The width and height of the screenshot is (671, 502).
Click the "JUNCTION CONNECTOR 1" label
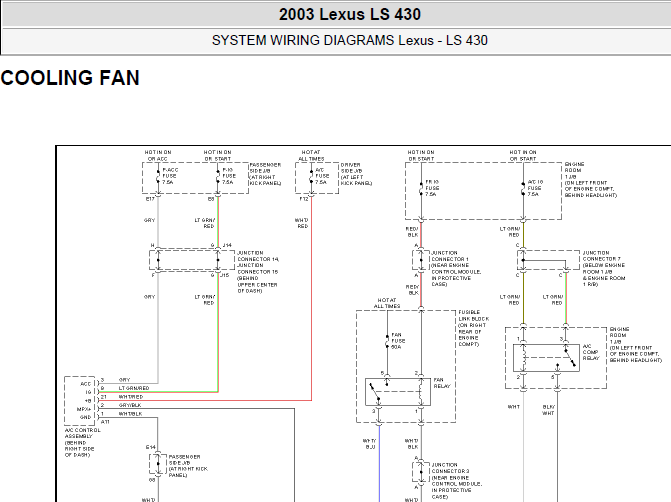tap(456, 268)
